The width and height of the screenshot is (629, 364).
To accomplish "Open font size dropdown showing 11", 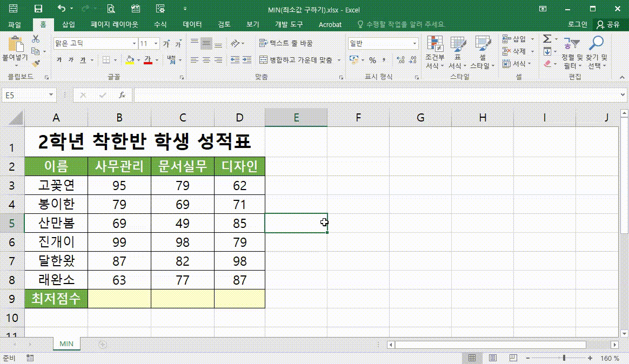I will coord(156,44).
